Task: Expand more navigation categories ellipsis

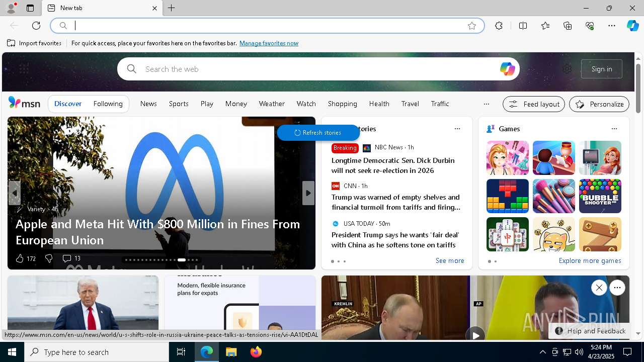Action: point(486,104)
